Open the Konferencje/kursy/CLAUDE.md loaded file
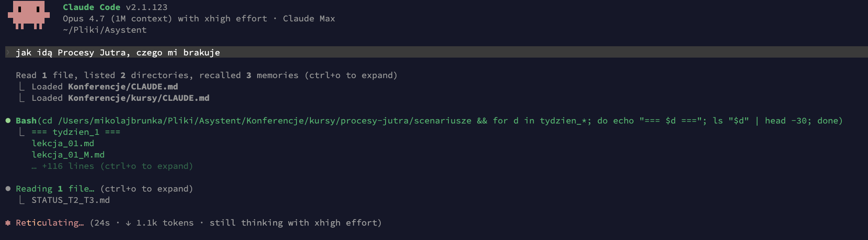 (138, 98)
